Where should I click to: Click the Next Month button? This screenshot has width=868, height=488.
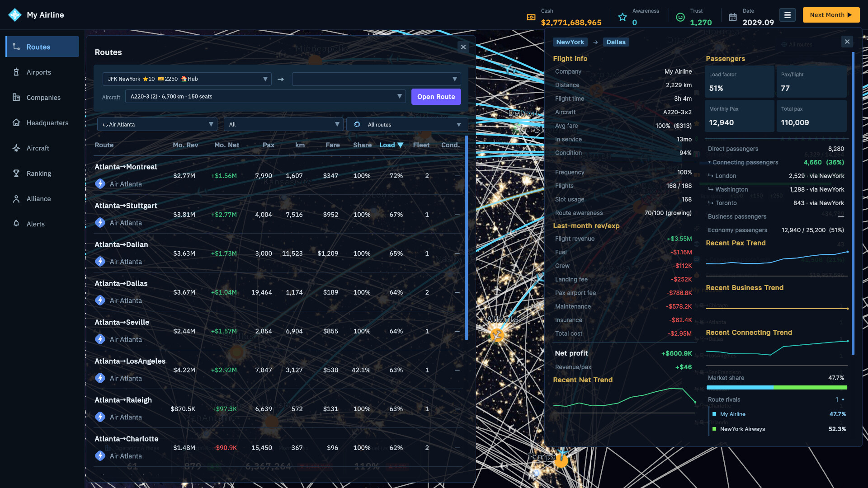click(x=831, y=15)
